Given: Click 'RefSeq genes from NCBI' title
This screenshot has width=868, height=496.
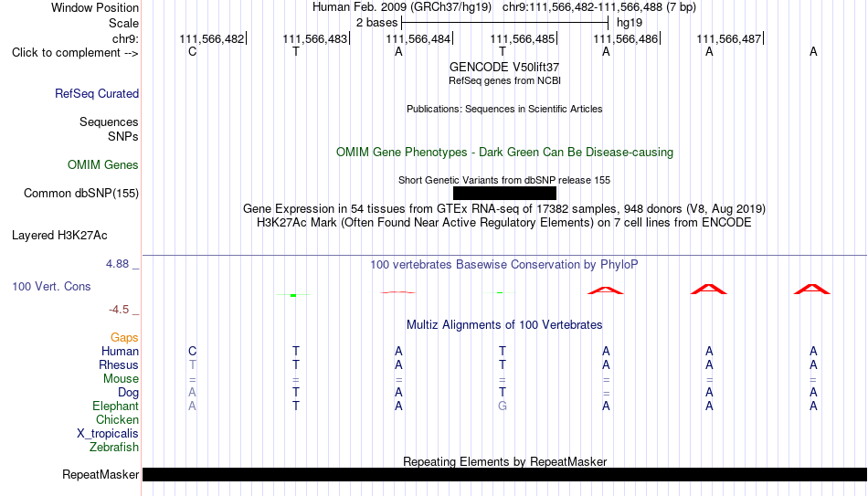Looking at the screenshot, I should coord(504,80).
